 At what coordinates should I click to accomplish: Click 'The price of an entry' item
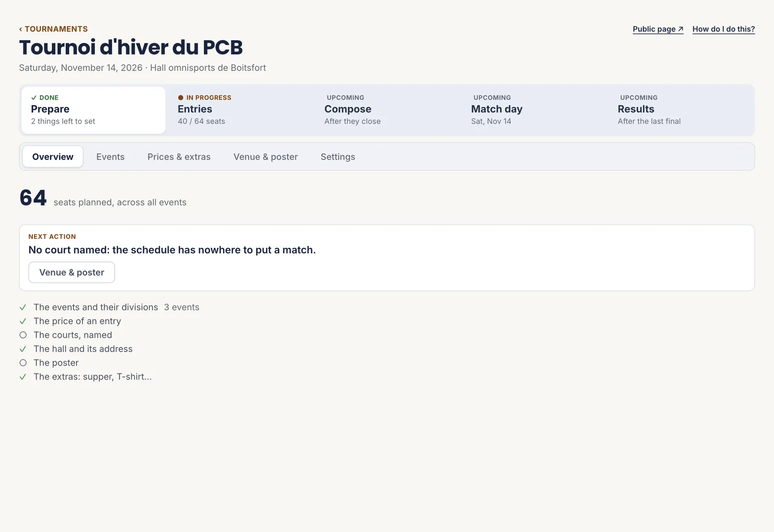77,321
